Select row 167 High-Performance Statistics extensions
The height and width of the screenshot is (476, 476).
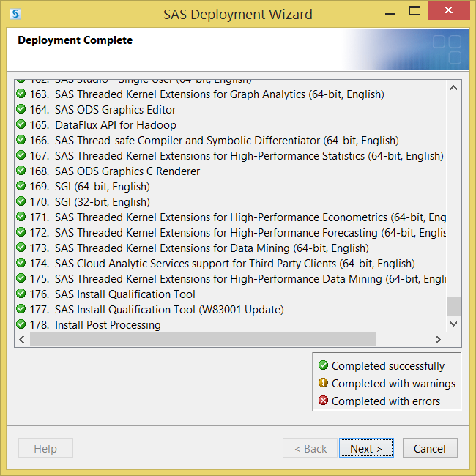pos(231,156)
